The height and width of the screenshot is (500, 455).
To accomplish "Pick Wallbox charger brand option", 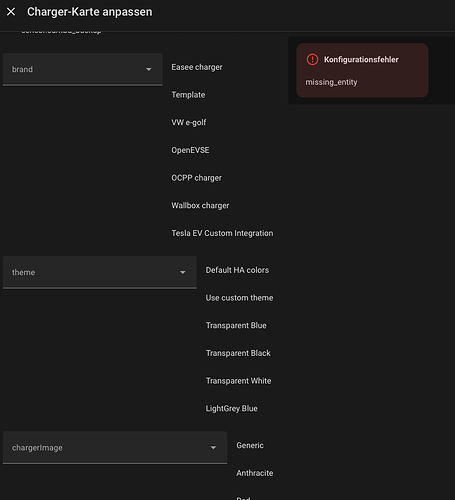I will [200, 206].
